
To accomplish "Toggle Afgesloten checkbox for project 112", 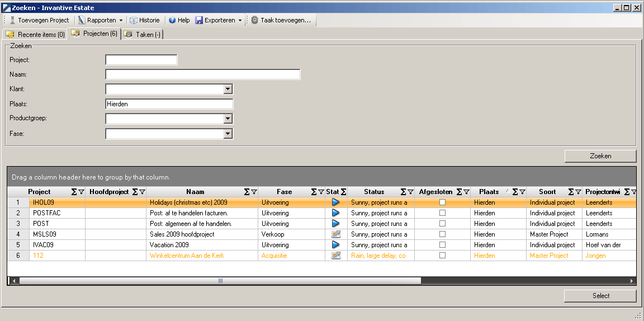I will [x=442, y=255].
